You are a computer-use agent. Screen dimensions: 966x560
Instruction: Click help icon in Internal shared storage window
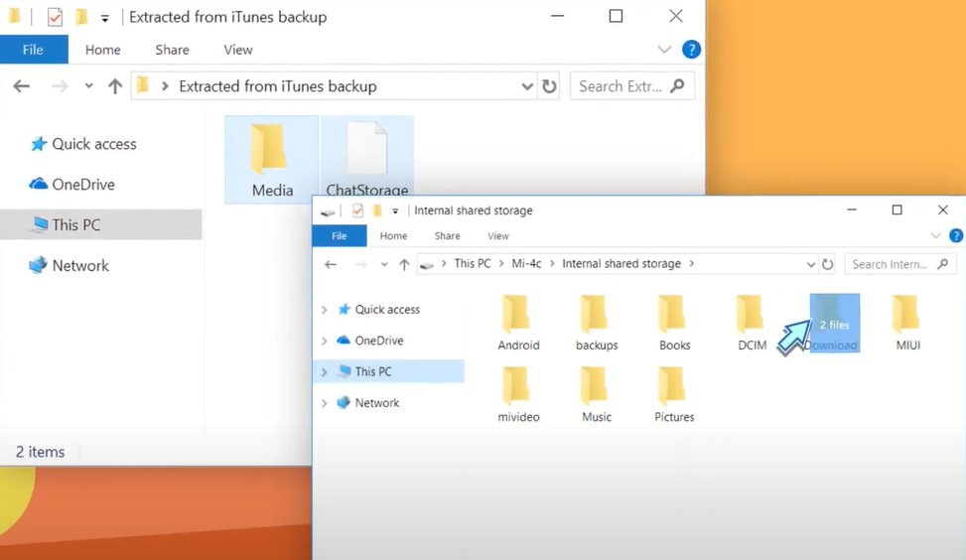(x=956, y=235)
